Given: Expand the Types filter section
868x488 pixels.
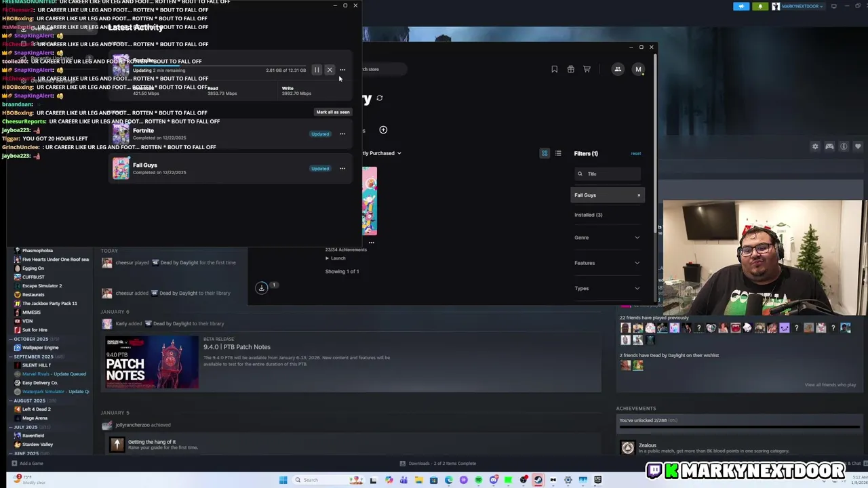Looking at the screenshot, I should (x=607, y=289).
